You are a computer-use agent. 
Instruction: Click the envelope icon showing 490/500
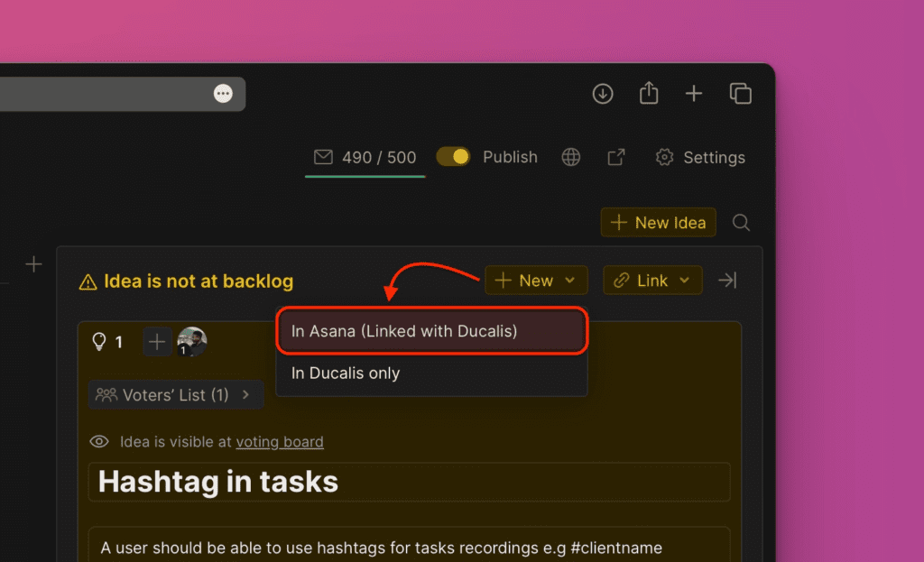pyautogui.click(x=324, y=156)
